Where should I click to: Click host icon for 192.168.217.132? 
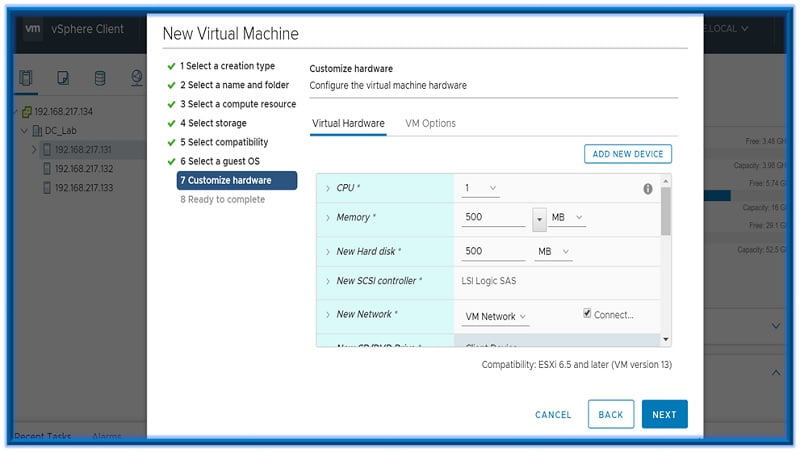pyautogui.click(x=46, y=169)
